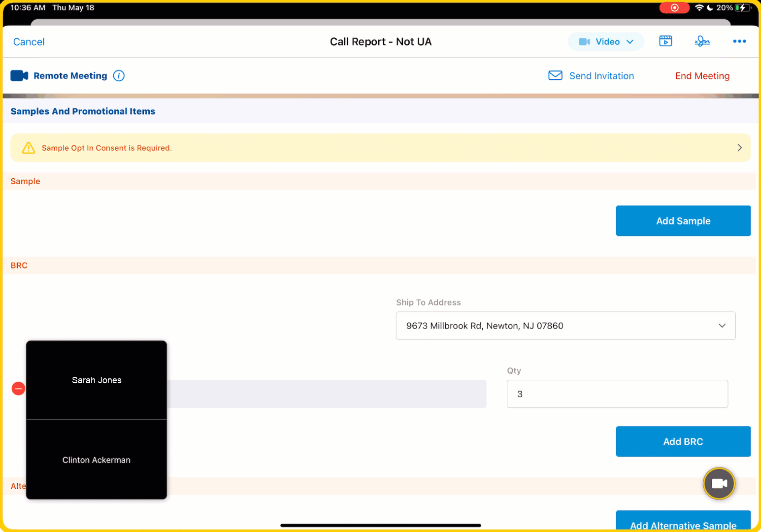Screen dimensions: 761x532
Task: Tap the floating video camera button
Action: click(719, 483)
